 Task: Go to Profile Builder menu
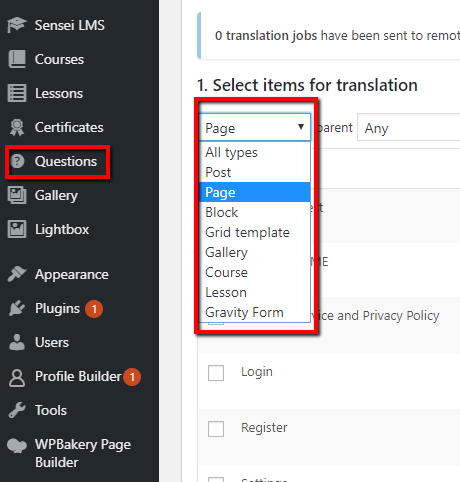coord(78,377)
